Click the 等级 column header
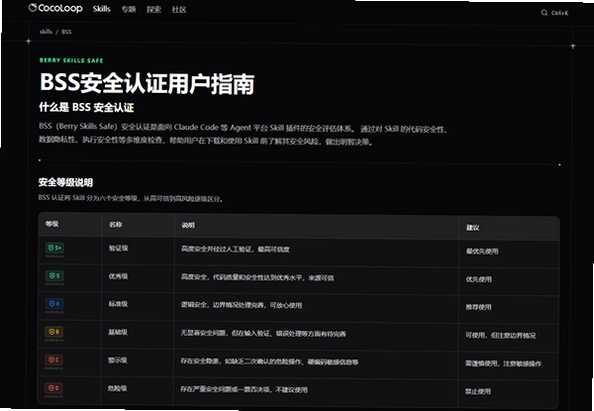 pyautogui.click(x=52, y=224)
